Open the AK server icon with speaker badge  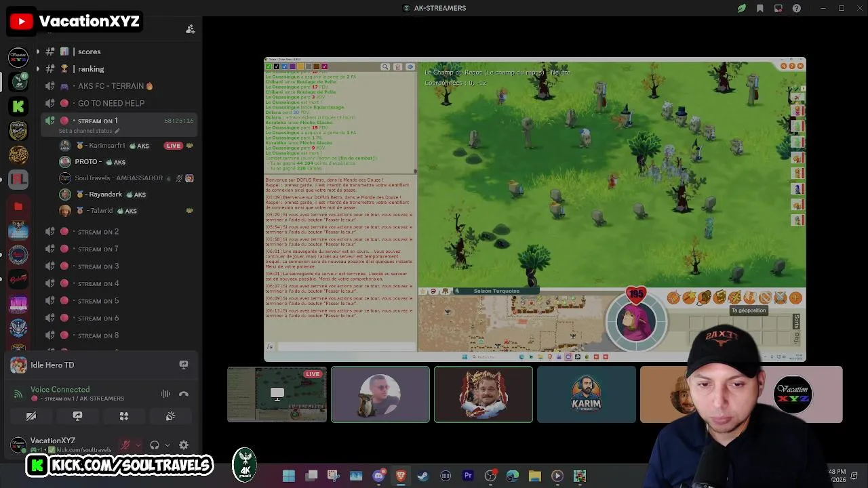pyautogui.click(x=18, y=81)
